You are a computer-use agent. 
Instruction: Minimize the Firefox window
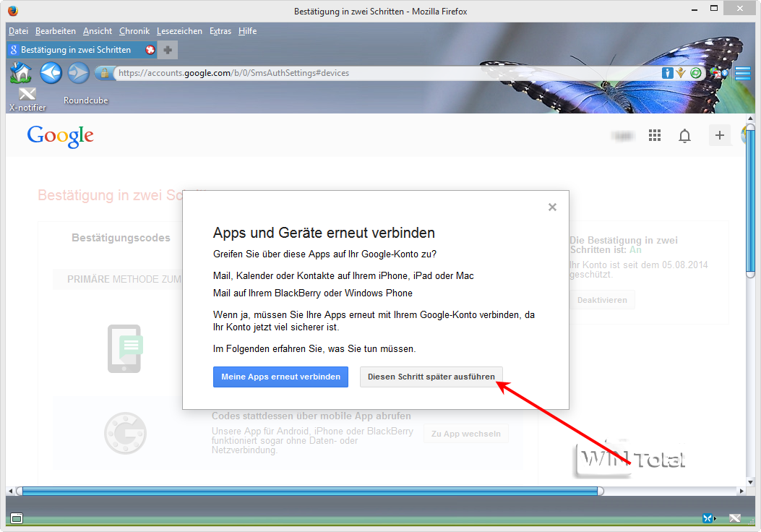click(694, 9)
